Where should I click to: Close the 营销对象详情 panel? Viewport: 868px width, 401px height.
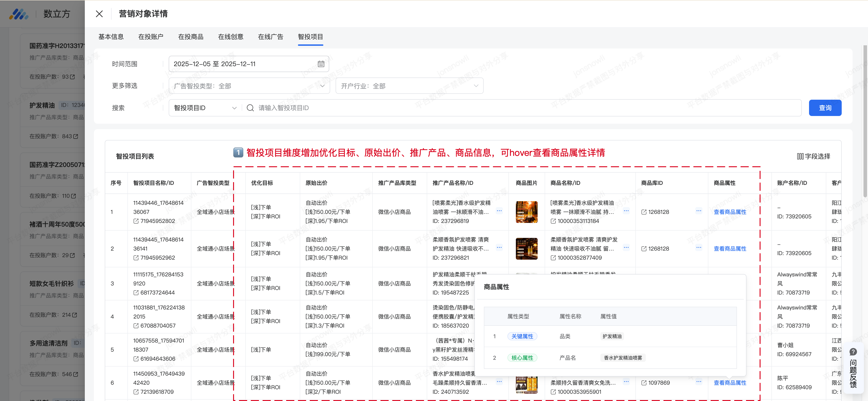click(99, 14)
